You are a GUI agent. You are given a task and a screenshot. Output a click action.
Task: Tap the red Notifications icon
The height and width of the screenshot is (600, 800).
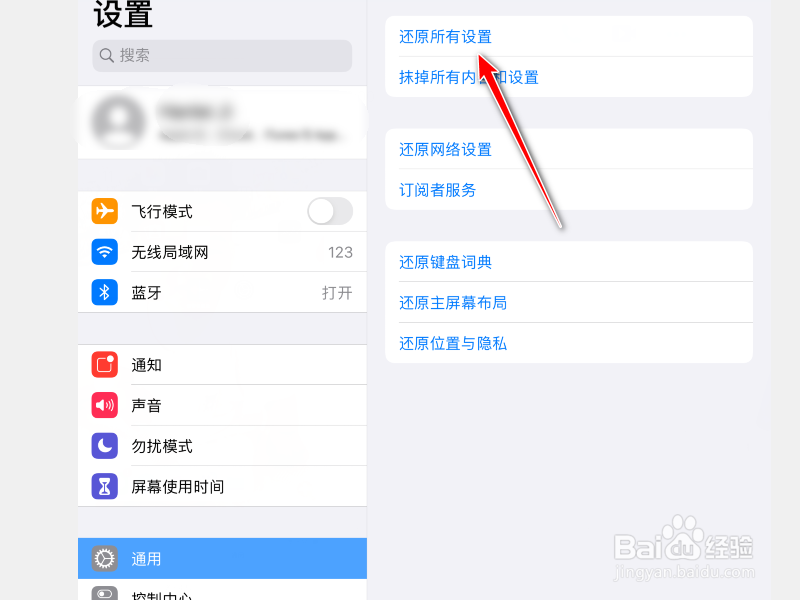105,364
